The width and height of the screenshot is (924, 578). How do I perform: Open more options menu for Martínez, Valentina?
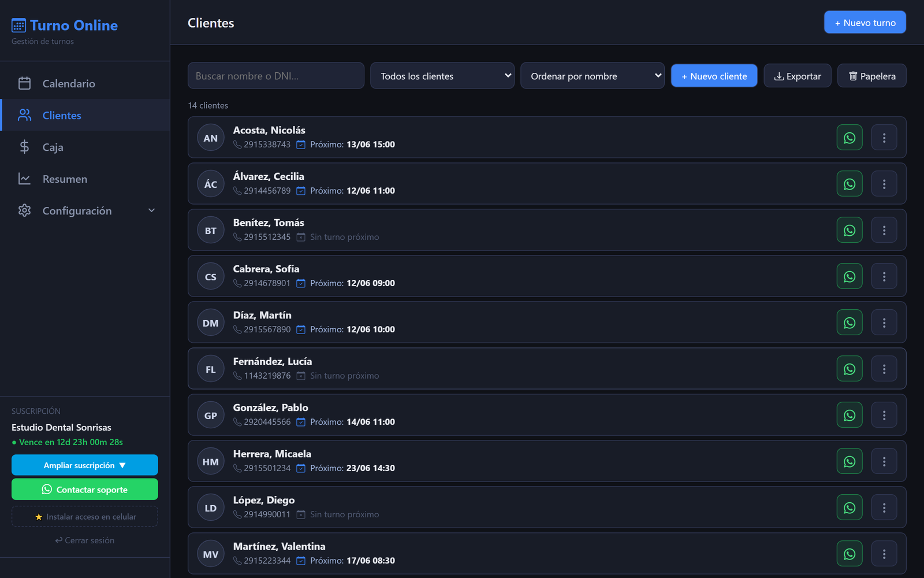click(884, 554)
